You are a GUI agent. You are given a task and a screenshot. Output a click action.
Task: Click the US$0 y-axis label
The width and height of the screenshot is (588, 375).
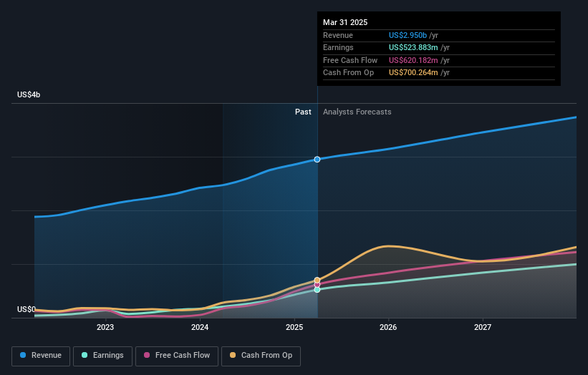26,309
